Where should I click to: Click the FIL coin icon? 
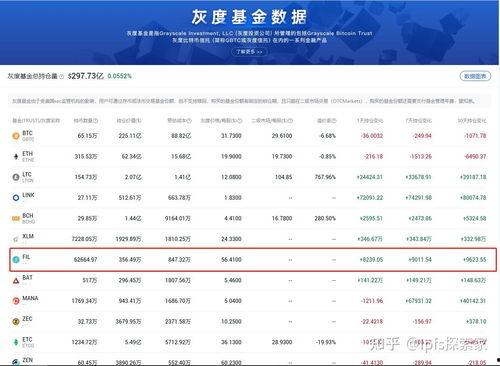click(16, 260)
